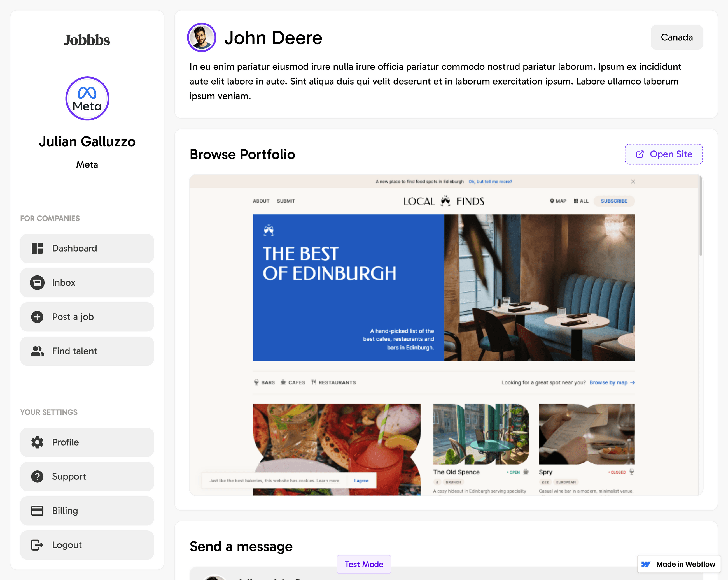Open the SUBMIT link in portfolio preview
This screenshot has height=580, width=728.
[x=286, y=201]
